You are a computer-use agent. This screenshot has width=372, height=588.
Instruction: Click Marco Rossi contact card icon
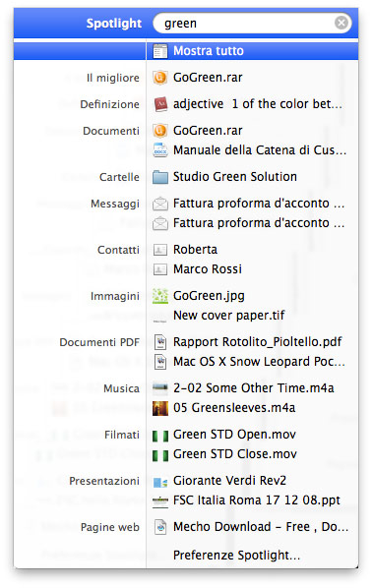click(x=160, y=269)
